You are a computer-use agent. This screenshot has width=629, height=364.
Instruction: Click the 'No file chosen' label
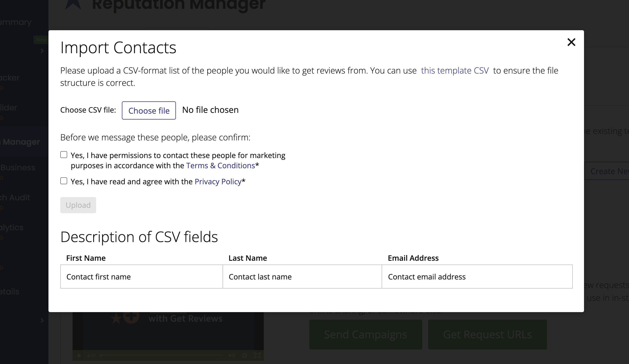pos(210,110)
